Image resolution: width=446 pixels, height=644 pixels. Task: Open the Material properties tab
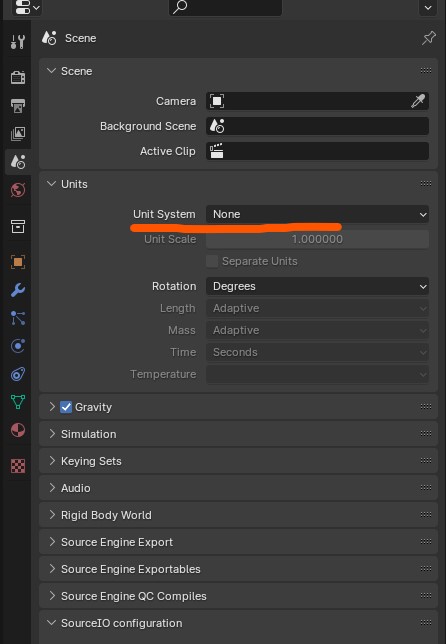click(x=18, y=430)
